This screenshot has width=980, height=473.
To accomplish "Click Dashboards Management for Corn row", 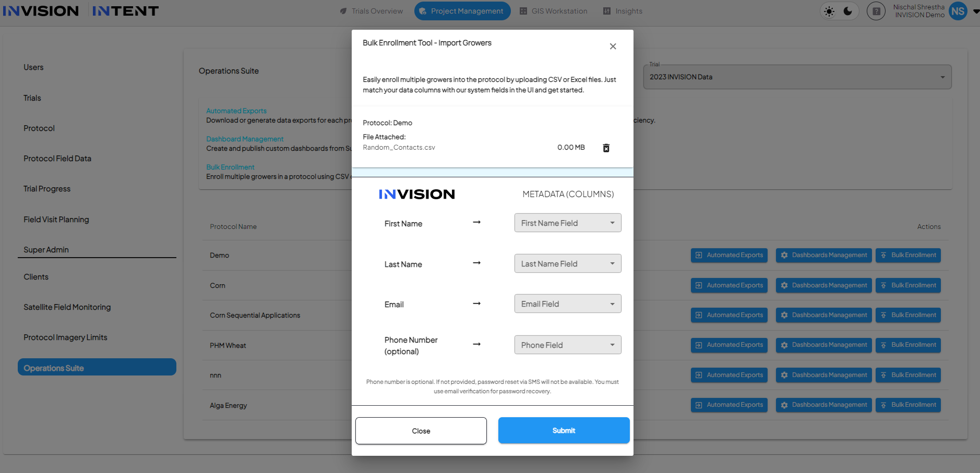I will coord(823,285).
